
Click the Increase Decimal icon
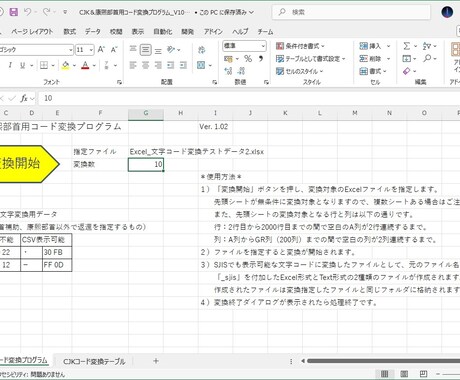click(x=228, y=71)
